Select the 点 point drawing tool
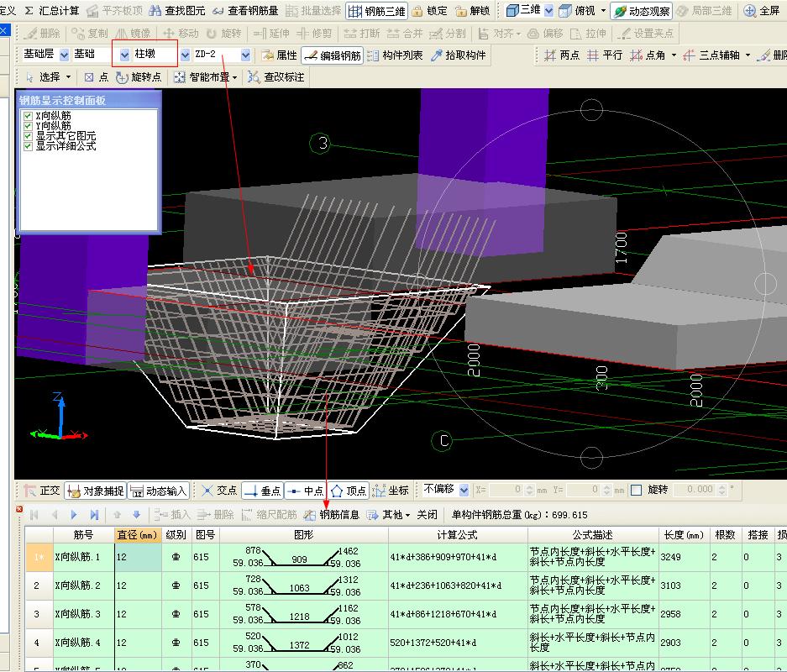This screenshot has height=672, width=787. point(97,77)
